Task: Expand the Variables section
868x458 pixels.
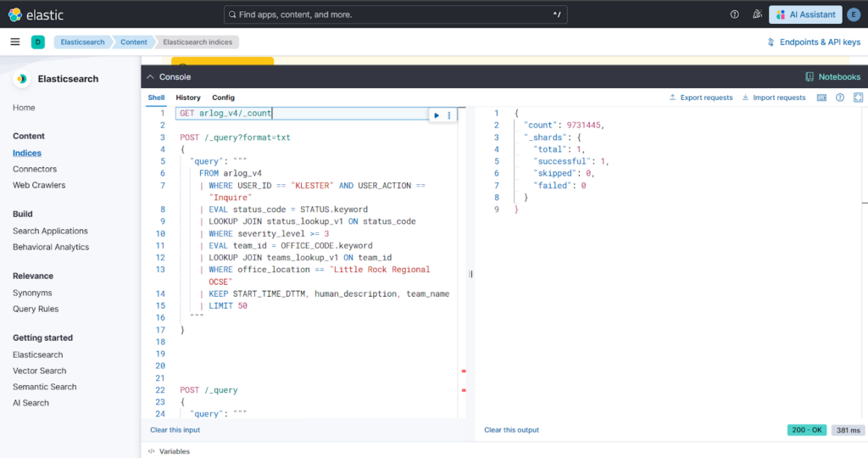Action: point(170,451)
